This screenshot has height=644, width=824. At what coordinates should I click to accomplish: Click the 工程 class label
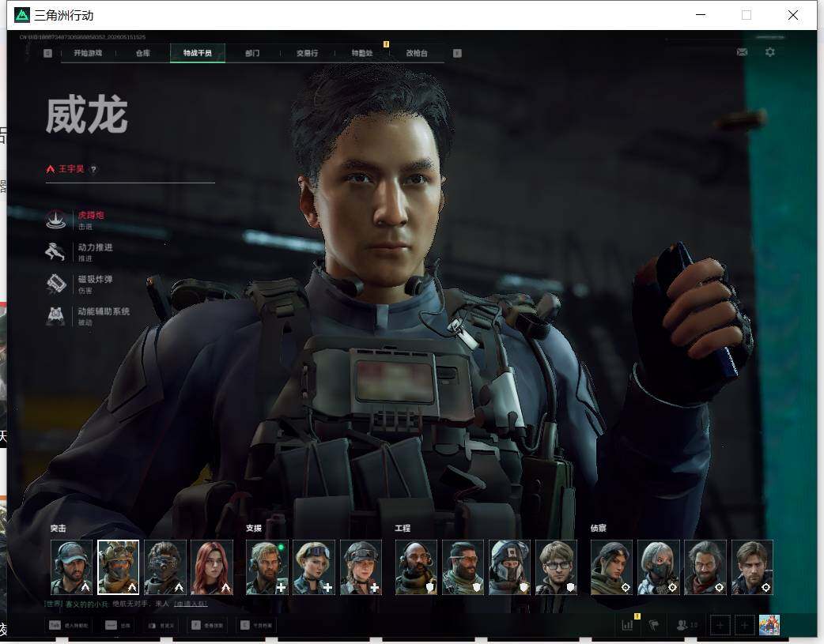pyautogui.click(x=403, y=529)
